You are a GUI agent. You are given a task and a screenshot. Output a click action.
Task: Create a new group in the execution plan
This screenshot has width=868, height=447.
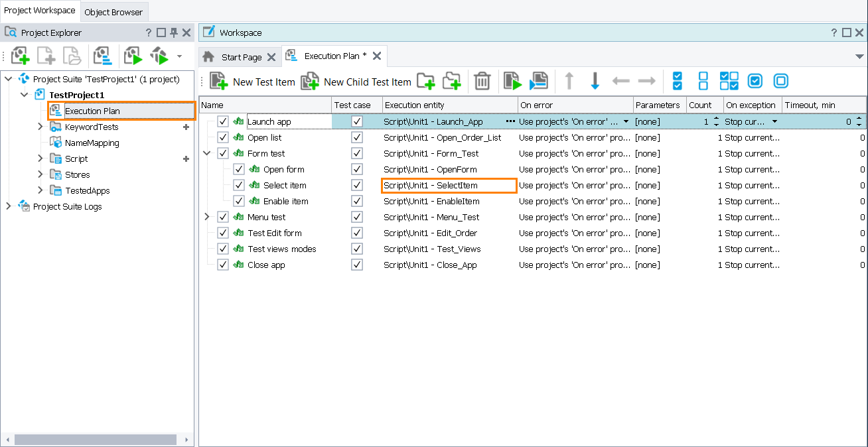coord(426,80)
